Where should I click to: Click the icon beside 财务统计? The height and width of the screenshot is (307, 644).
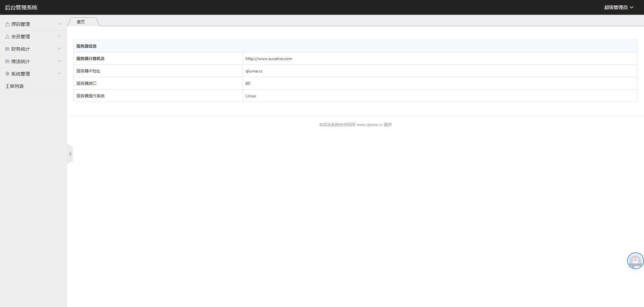[7, 49]
